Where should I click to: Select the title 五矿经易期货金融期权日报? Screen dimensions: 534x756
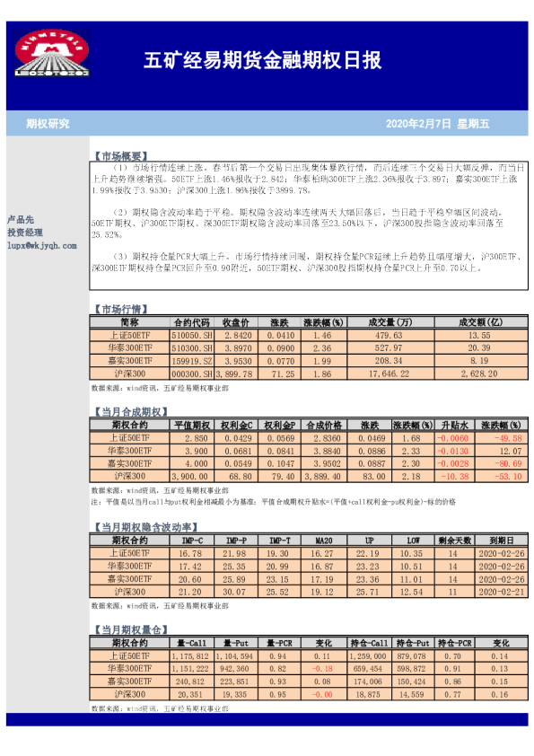[x=262, y=60]
